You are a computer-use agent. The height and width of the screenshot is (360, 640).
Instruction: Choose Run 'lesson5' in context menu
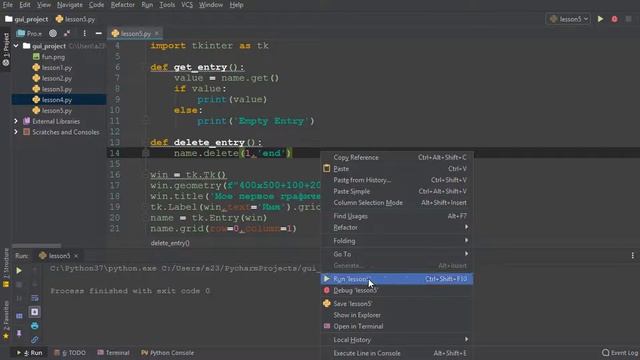(x=397, y=279)
